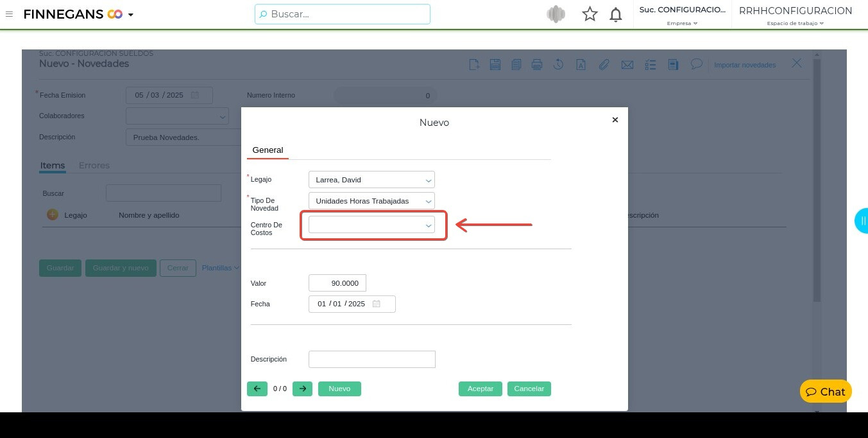Click the Importar novedades link
Viewport: 868px width, 438px height.
coord(745,65)
